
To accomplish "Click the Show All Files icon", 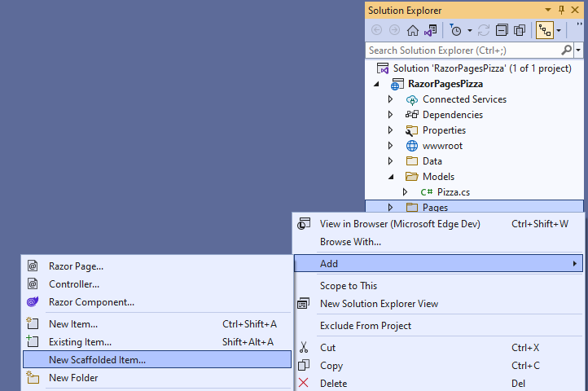I will 520,30.
